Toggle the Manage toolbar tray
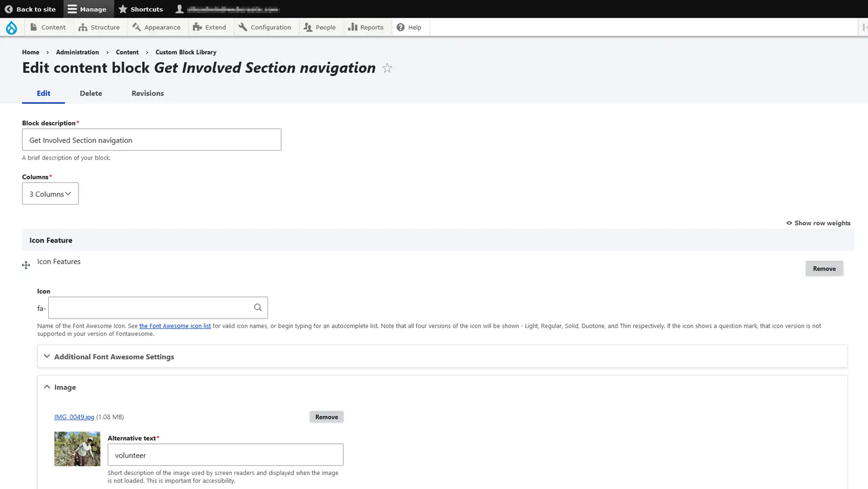The height and width of the screenshot is (489, 868). tap(87, 9)
